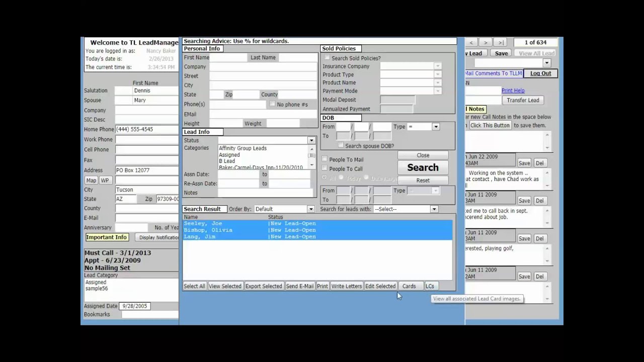Click Mail Comments To TLLM link
The width and height of the screenshot is (644, 362).
494,73
